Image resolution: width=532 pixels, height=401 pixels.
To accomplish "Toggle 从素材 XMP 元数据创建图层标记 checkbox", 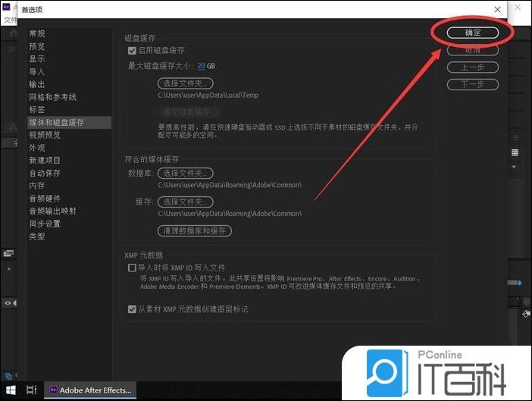I will click(x=132, y=309).
